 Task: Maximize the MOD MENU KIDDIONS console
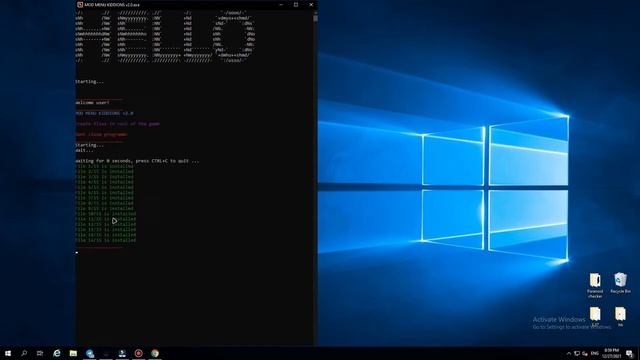click(296, 4)
